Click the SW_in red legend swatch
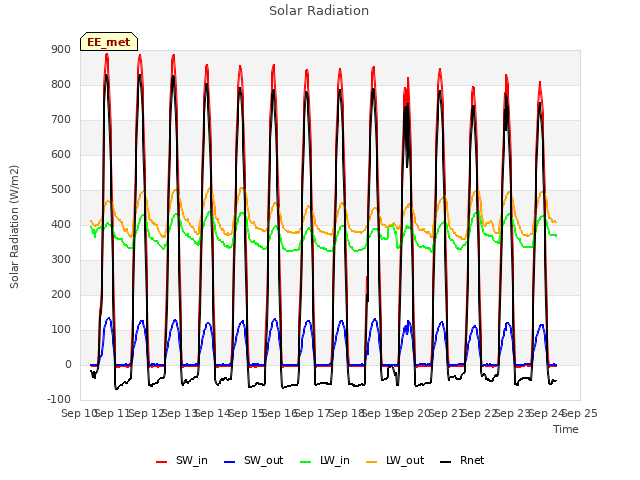Viewport: 640px width, 480px height. click(x=162, y=462)
